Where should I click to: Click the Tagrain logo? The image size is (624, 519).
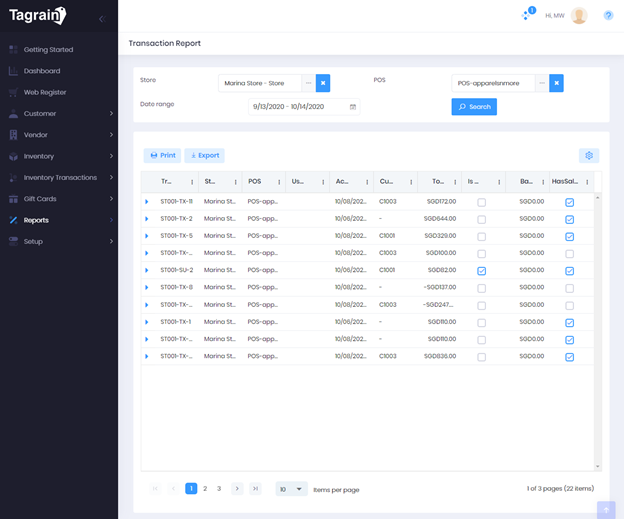pyautogui.click(x=38, y=16)
